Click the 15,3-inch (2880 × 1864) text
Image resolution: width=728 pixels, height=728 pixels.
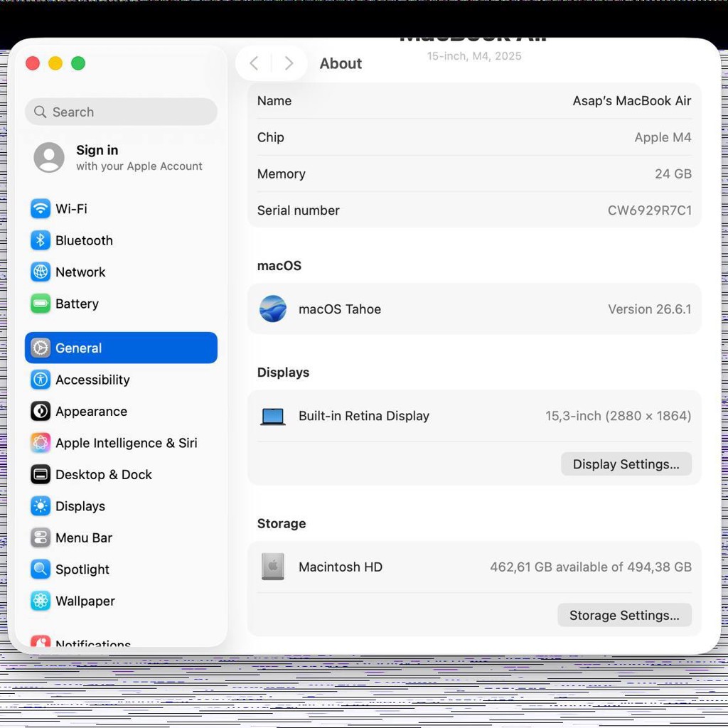(x=618, y=415)
